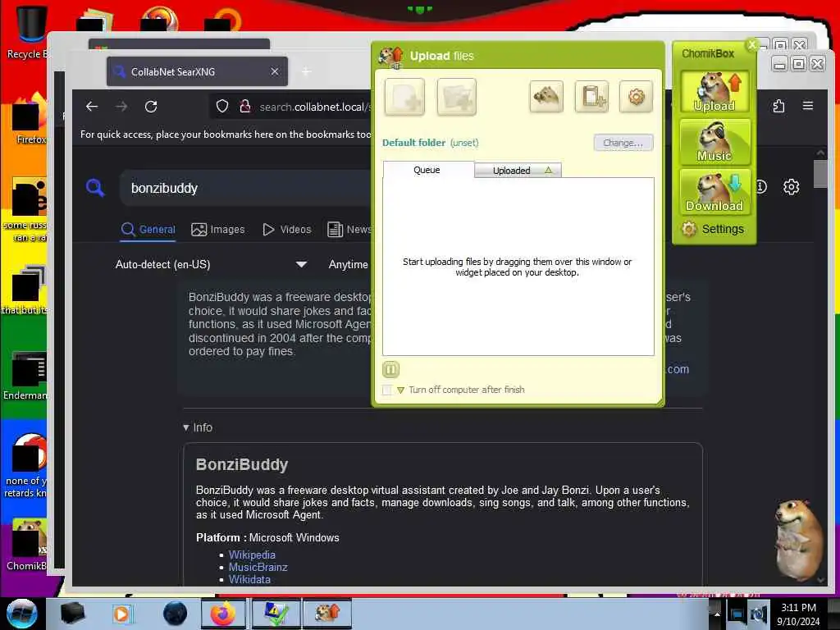This screenshot has width=840, height=630.
Task: Click the SearXNG info icon
Action: pos(761,187)
